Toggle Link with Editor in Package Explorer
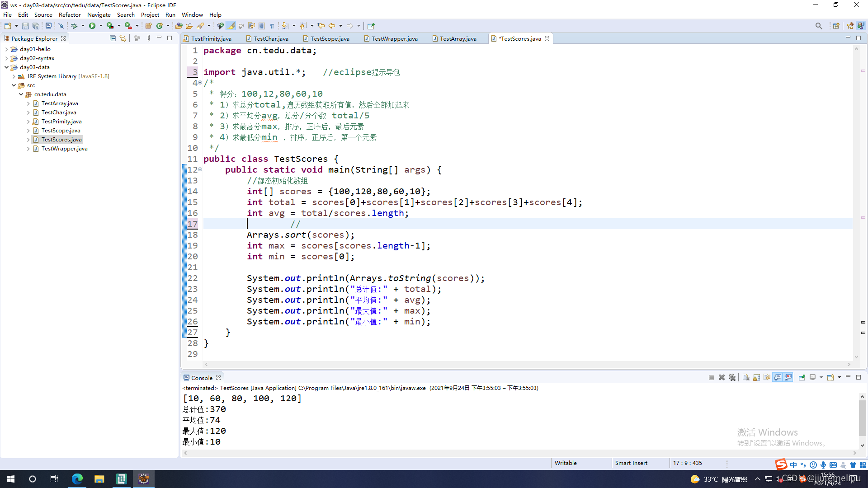The height and width of the screenshot is (488, 868). tap(123, 38)
